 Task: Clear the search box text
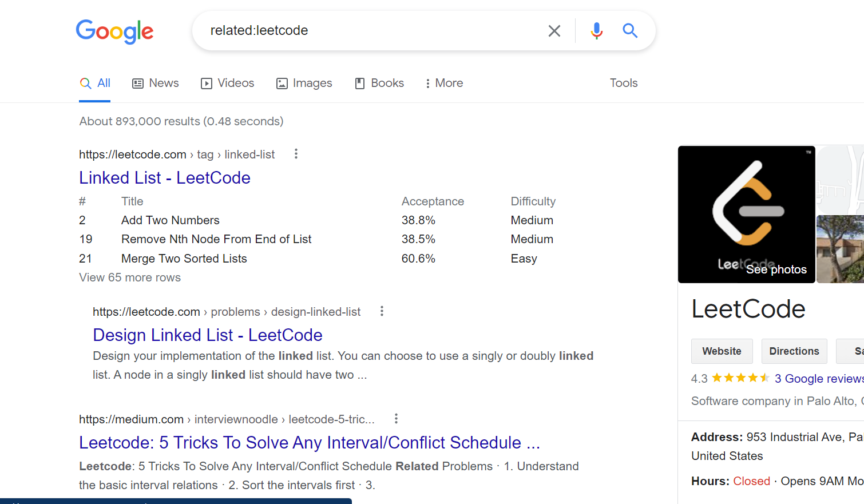554,31
